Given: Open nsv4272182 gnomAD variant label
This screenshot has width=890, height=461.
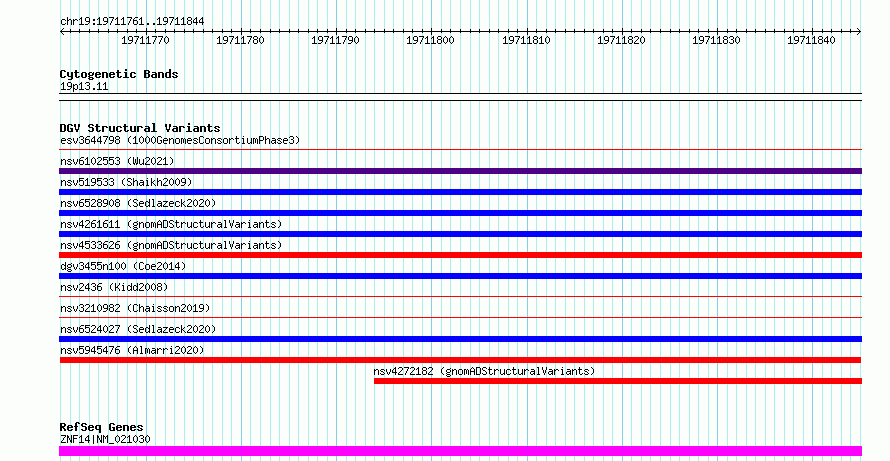Looking at the screenshot, I should (x=484, y=371).
